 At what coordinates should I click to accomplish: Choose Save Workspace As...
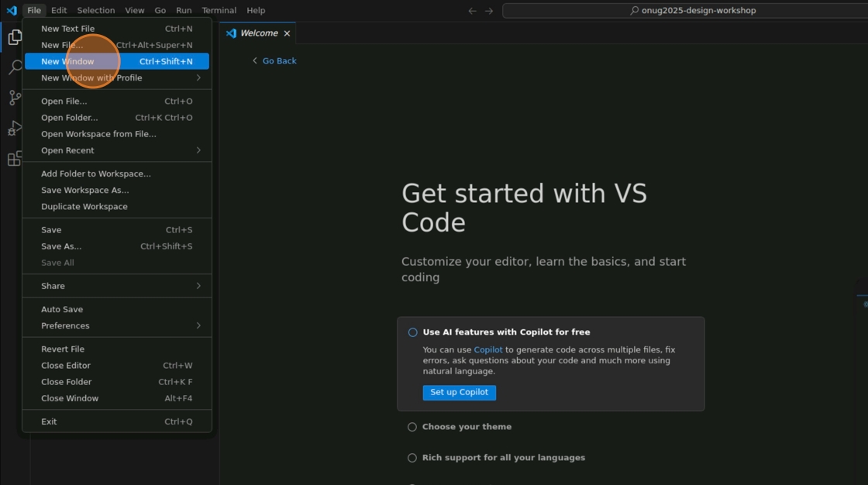click(x=117, y=190)
